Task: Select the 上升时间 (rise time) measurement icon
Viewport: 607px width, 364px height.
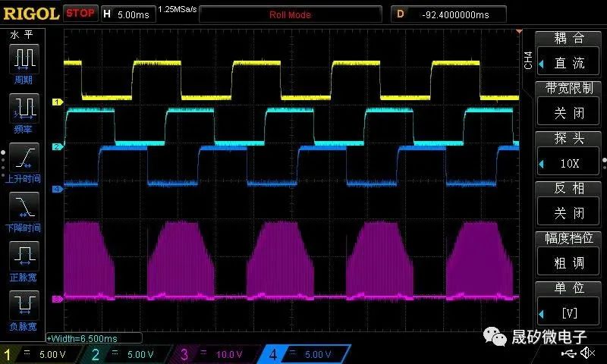Action: point(24,158)
